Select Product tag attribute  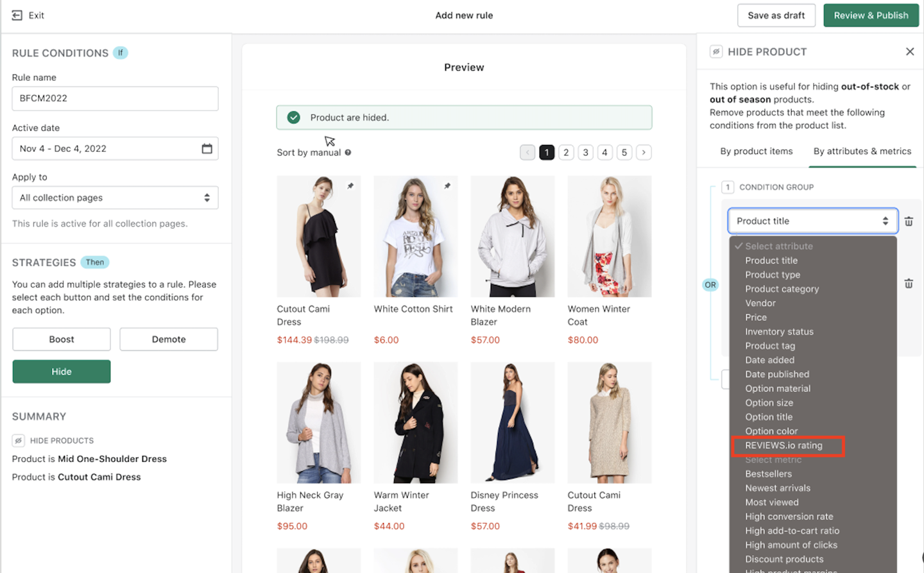coord(770,346)
